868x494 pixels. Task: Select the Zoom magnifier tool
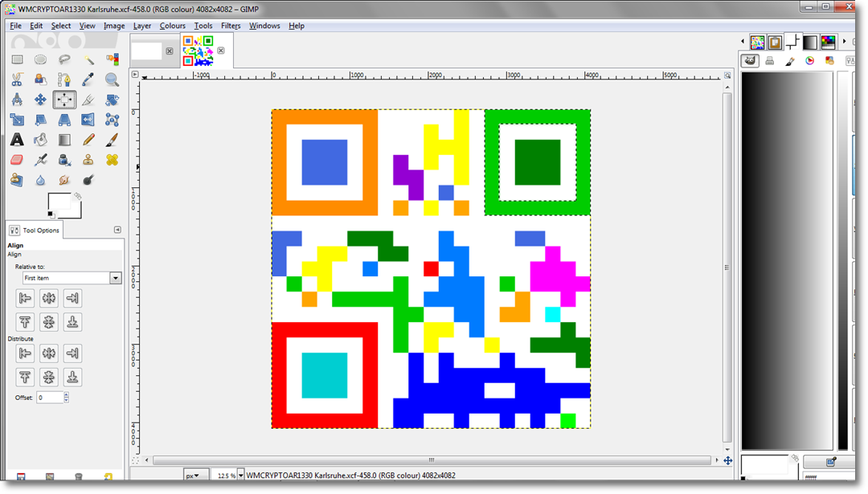(112, 80)
